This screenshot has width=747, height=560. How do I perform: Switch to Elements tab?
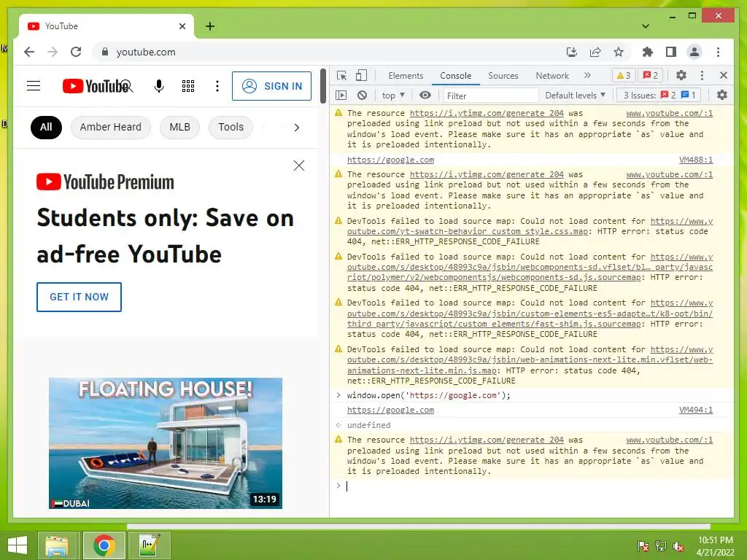click(406, 76)
